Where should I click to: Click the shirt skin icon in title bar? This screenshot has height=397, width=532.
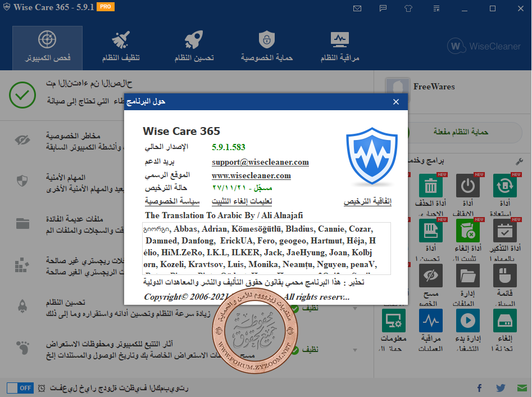tap(408, 8)
